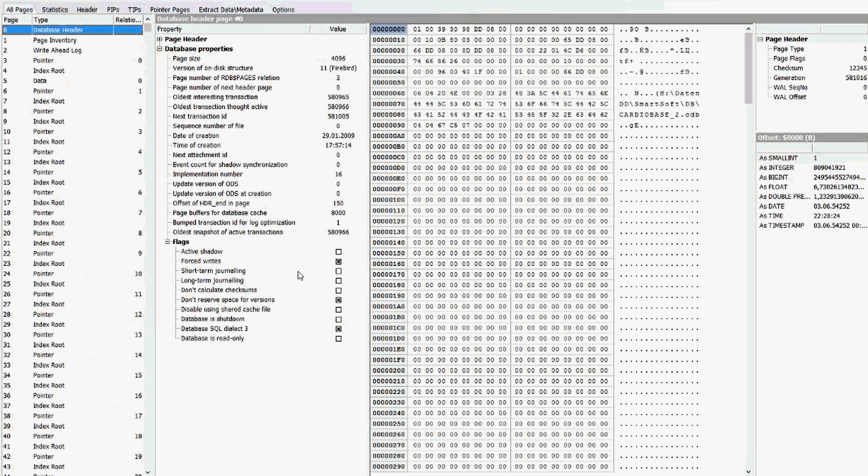Select hex offset row 00000000
Viewport: 868px width, 476px height.
[x=389, y=29]
